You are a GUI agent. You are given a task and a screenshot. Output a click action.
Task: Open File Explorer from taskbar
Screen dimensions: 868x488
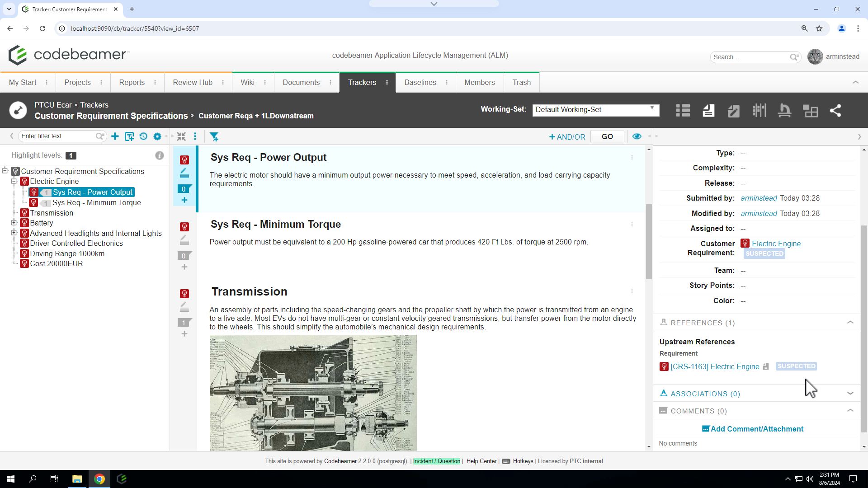point(77,479)
